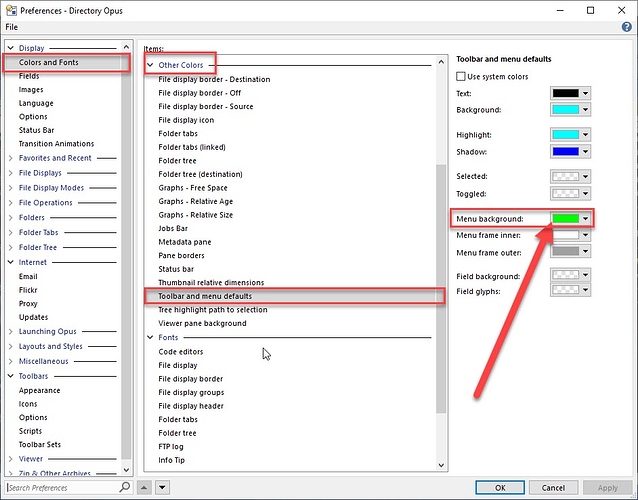
Task: Enable Use system colors checkbox
Action: click(x=461, y=76)
